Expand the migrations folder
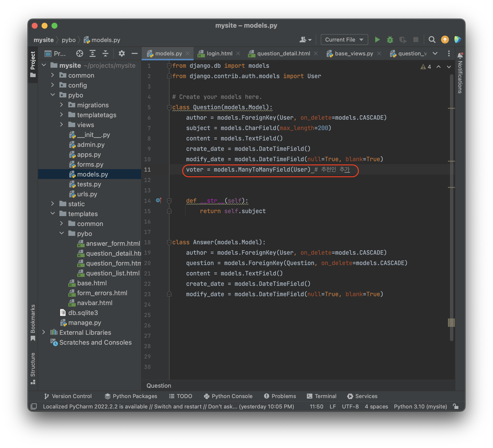The image size is (493, 448). [61, 105]
